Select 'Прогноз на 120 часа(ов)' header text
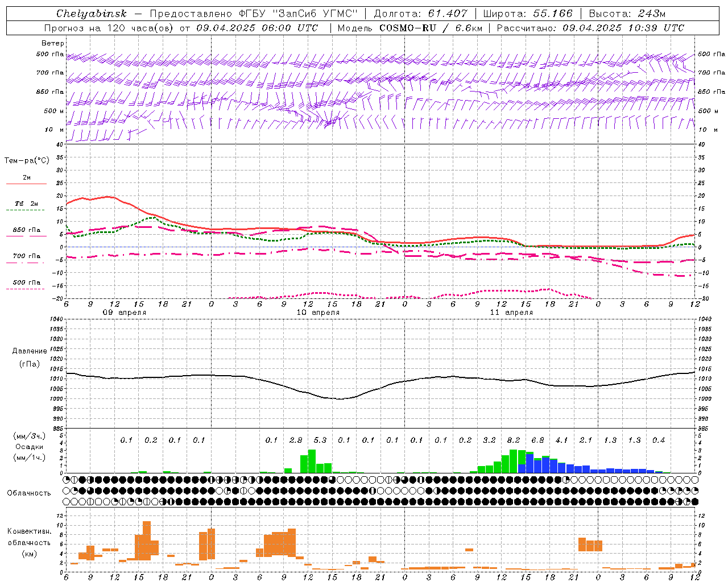The image size is (728, 582). (109, 28)
